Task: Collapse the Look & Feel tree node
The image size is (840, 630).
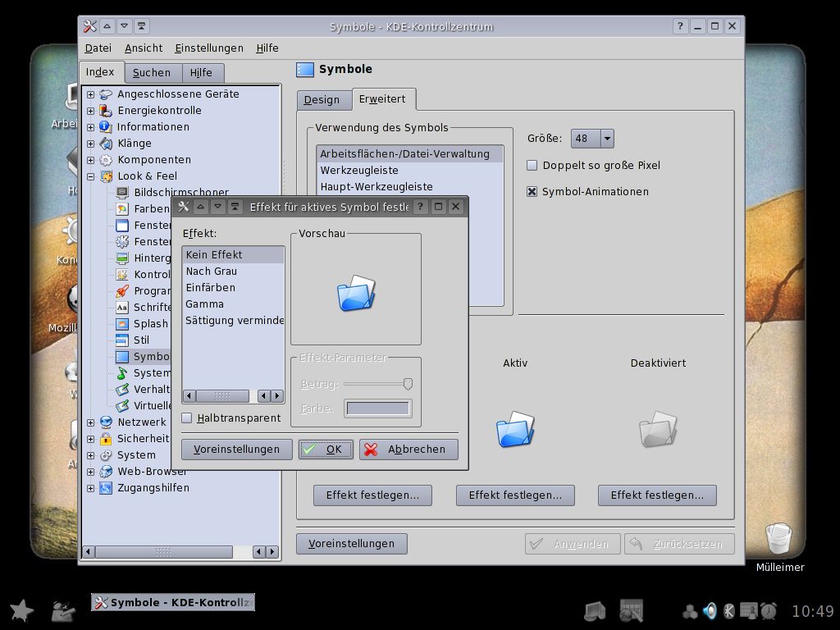Action: [90, 176]
